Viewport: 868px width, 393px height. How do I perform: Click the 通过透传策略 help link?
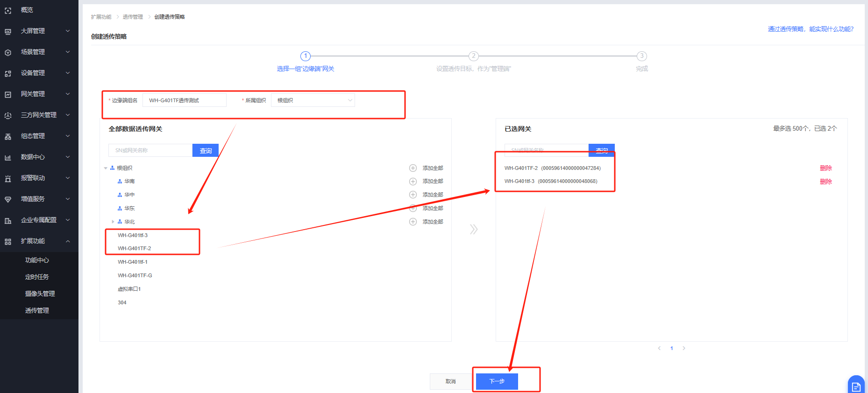811,29
